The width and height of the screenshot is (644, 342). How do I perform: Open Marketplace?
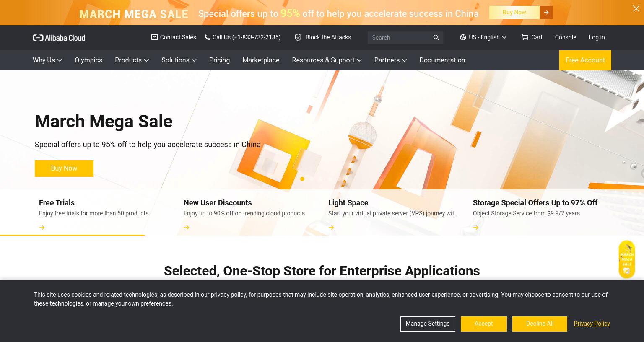pos(261,60)
